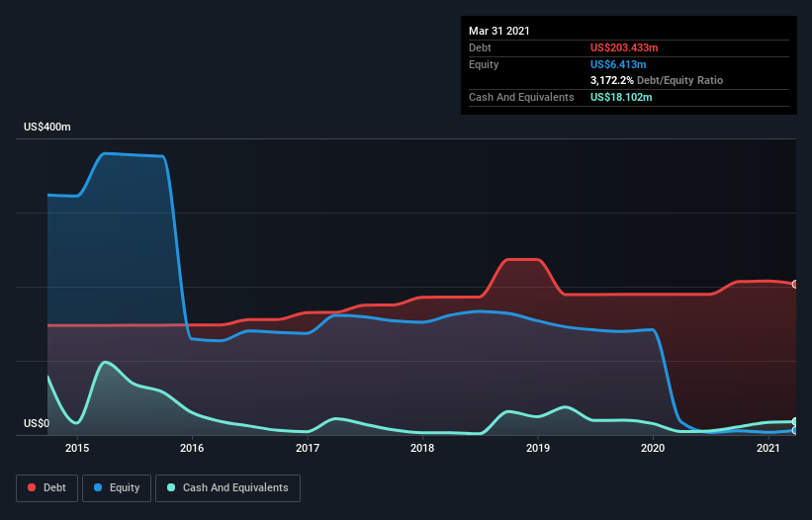Toggle the Equity series legend button
This screenshot has width=812, height=520.
pyautogui.click(x=117, y=488)
